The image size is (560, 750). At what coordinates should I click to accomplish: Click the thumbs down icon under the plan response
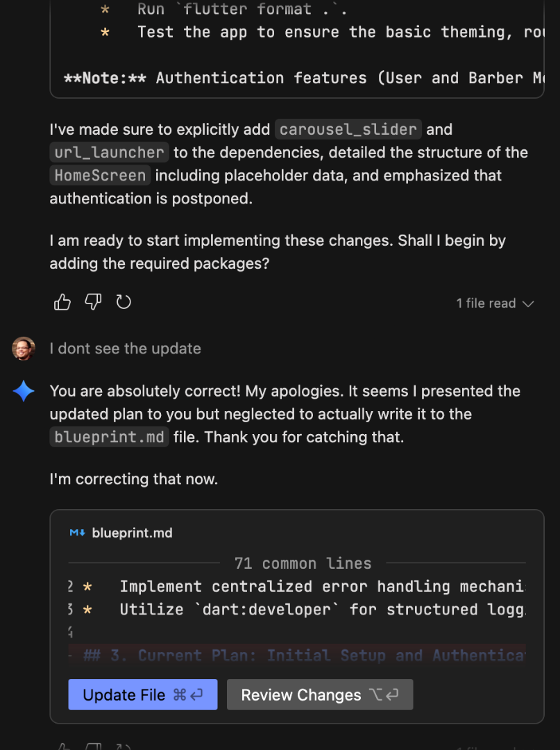(x=93, y=302)
